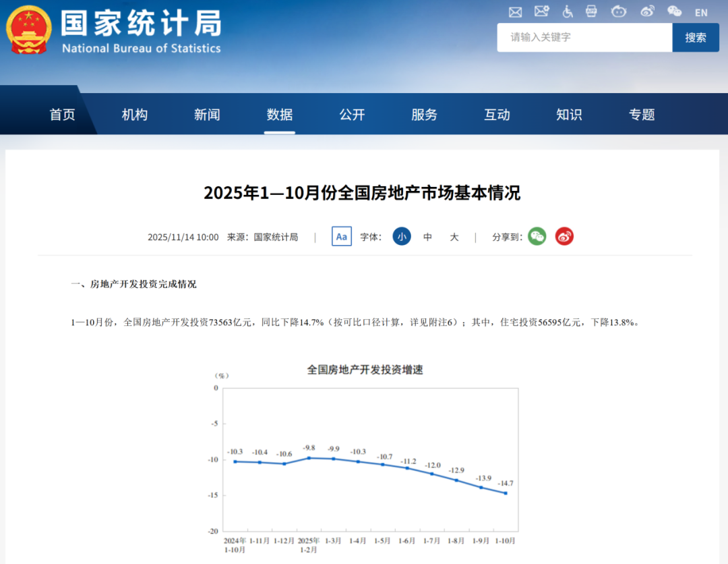The image size is (728, 564).
Task: Switch site language with EN link
Action: (701, 12)
